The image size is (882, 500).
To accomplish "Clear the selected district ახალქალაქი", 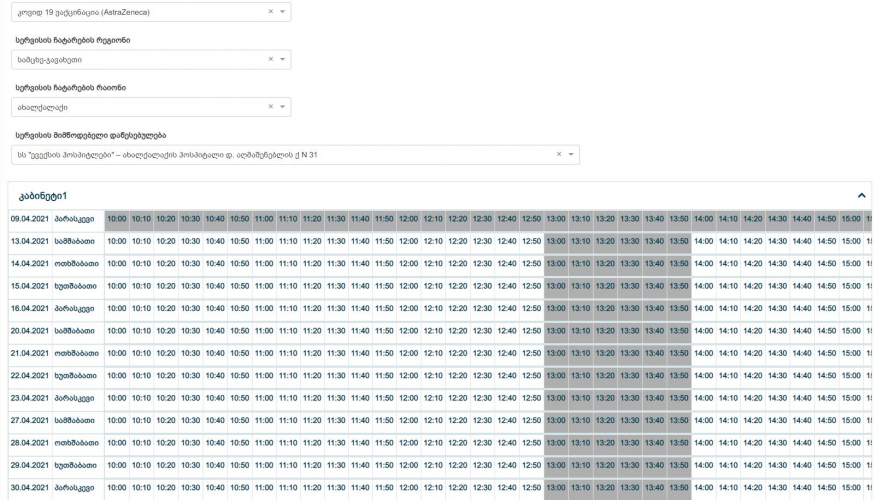I will (x=271, y=107).
